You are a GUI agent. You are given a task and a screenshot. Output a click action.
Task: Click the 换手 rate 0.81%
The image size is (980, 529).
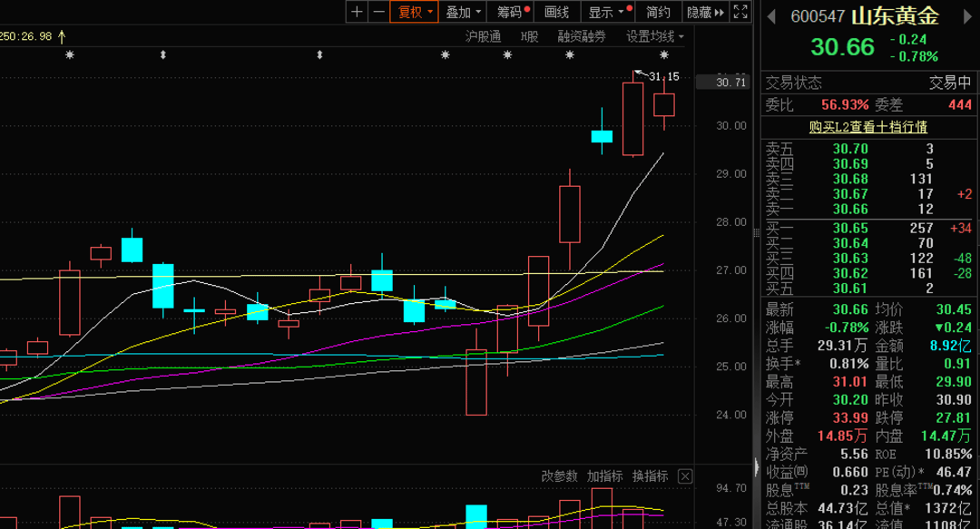point(848,364)
